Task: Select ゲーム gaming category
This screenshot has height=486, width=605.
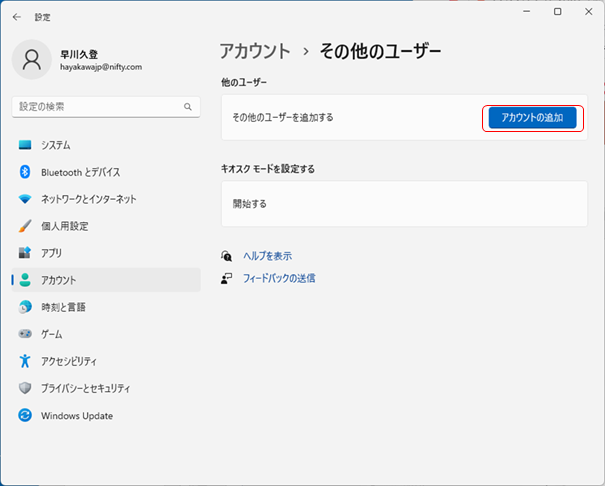Action: (x=51, y=334)
